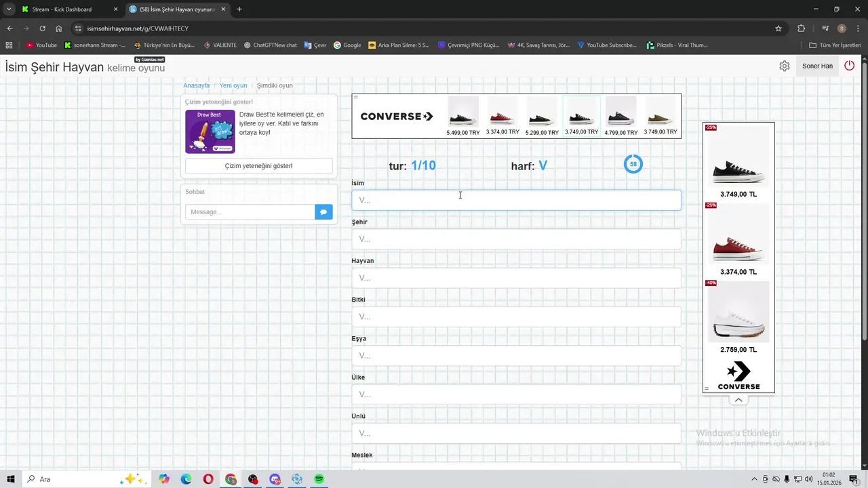Image resolution: width=868 pixels, height=488 pixels.
Task: Focus the Ünlü answer field
Action: click(x=516, y=433)
